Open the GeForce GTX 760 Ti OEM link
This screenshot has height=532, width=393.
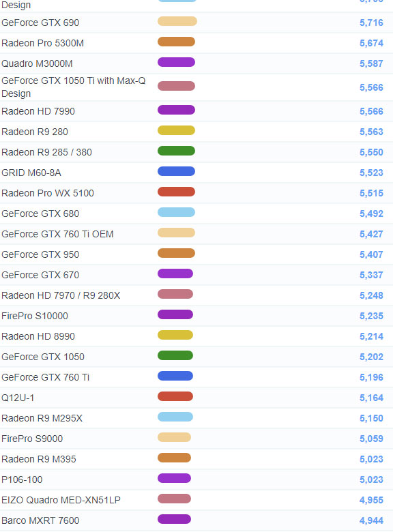(57, 234)
